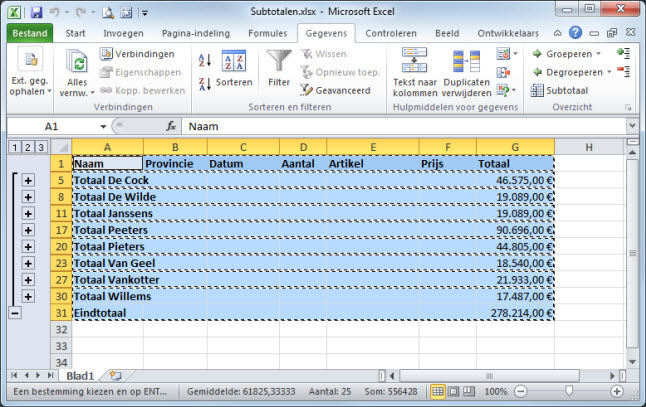Click the Show Detail icon in Overzicht
646x407 pixels.
pos(623,53)
